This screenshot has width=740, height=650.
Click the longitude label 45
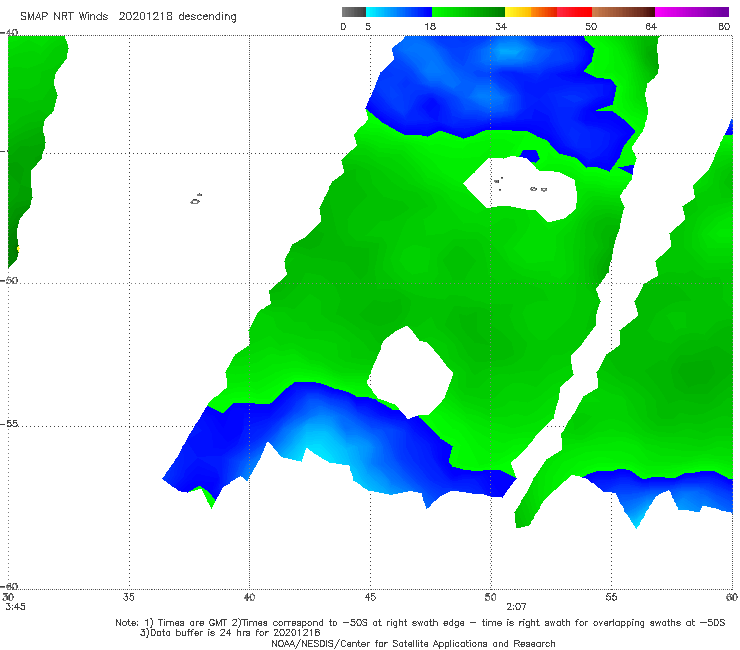coord(370,597)
